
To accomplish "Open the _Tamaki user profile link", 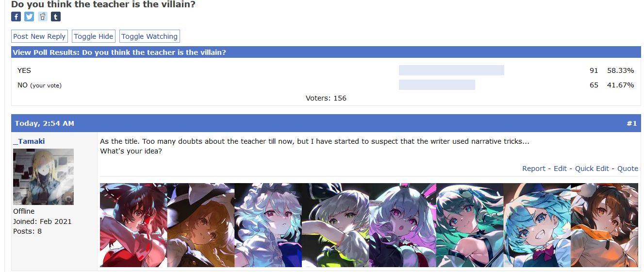I will click(29, 141).
